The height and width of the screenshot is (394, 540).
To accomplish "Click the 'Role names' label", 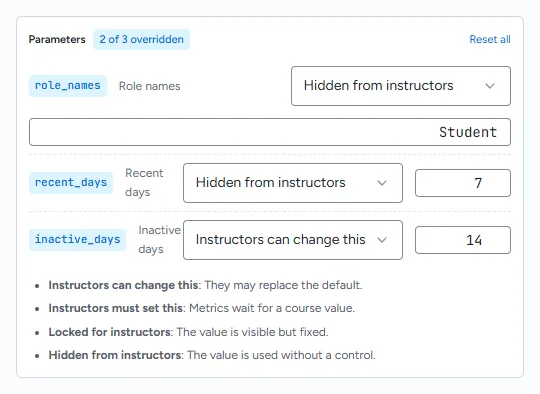I will [x=149, y=86].
